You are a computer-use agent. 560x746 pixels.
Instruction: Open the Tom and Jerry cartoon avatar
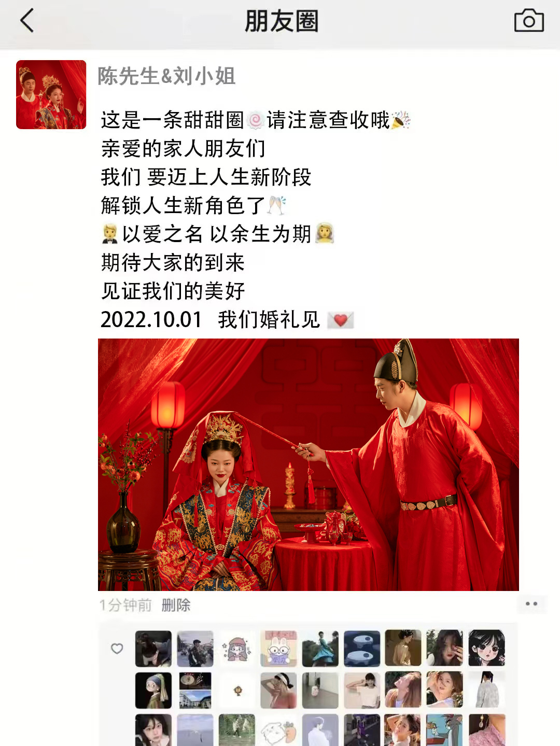pyautogui.click(x=445, y=730)
